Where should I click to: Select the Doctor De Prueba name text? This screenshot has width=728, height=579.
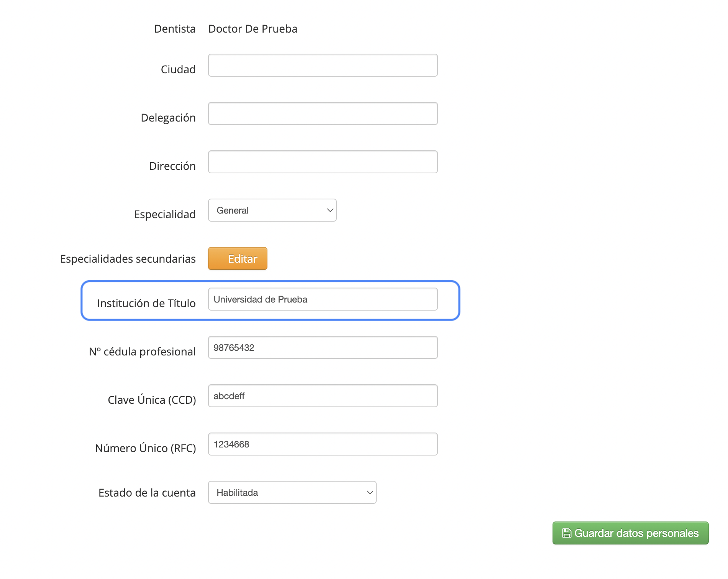[x=253, y=29]
